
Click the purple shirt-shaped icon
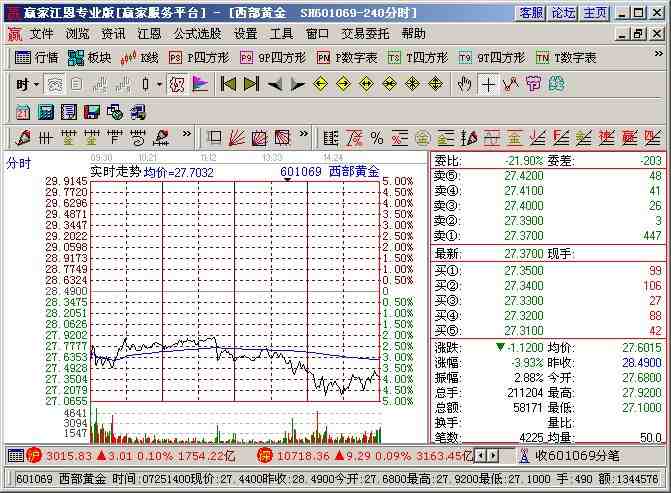(533, 84)
